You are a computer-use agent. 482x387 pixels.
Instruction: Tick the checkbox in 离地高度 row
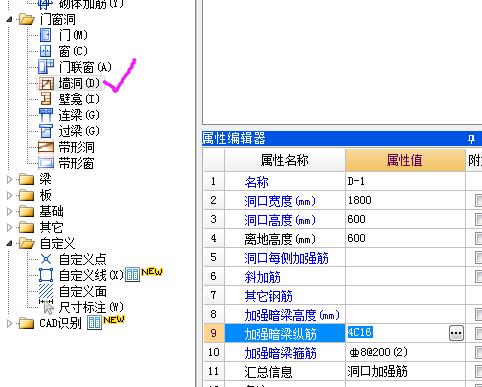pyautogui.click(x=479, y=238)
